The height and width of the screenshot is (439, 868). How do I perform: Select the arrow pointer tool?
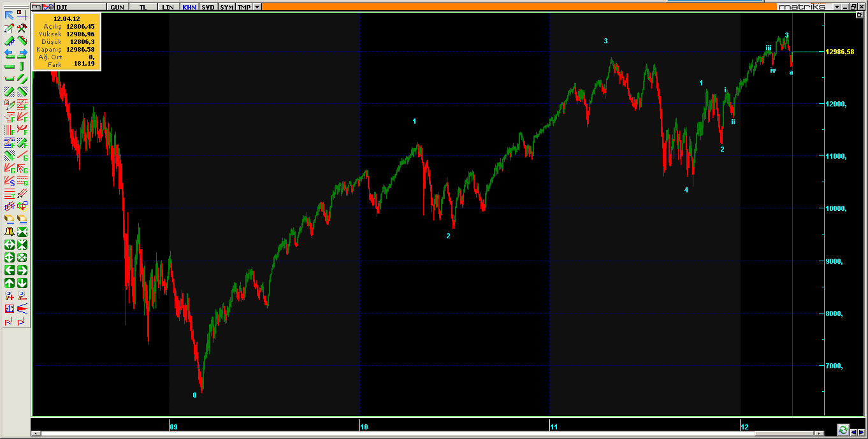point(10,15)
